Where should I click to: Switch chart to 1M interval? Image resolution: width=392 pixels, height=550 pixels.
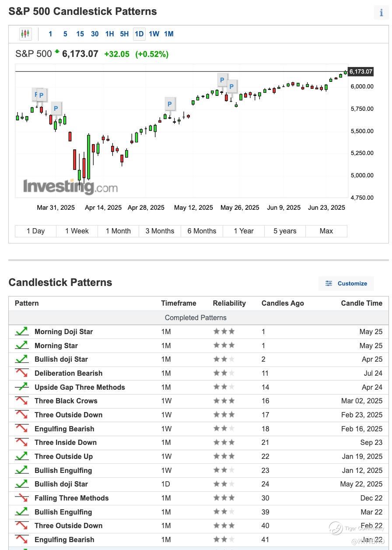[x=169, y=34]
